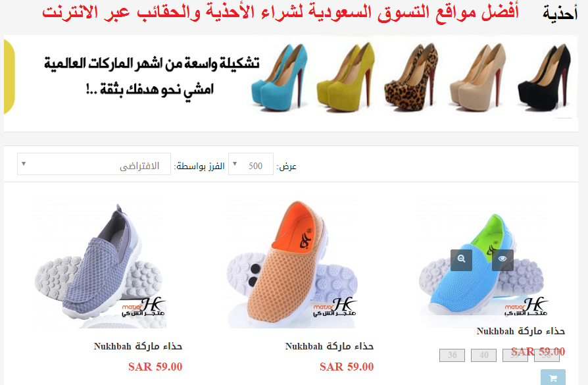This screenshot has width=588, height=385.
Task: Click the أحذية category heading
Action: 560,14
